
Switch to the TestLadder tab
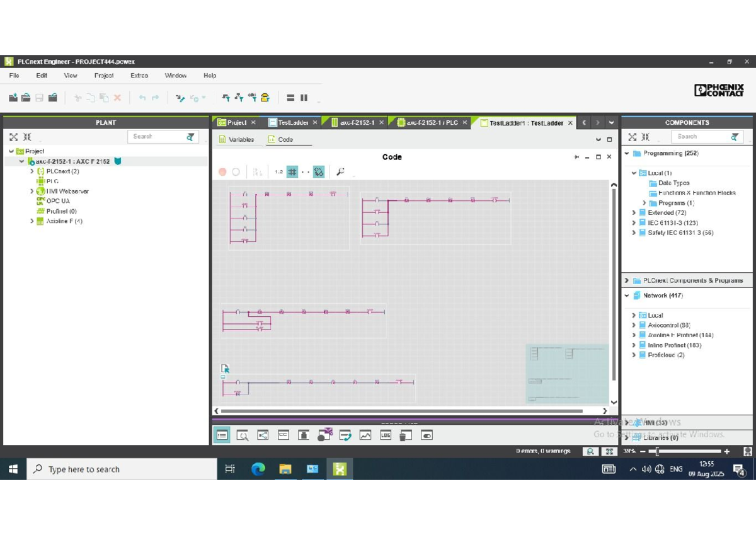pyautogui.click(x=293, y=122)
